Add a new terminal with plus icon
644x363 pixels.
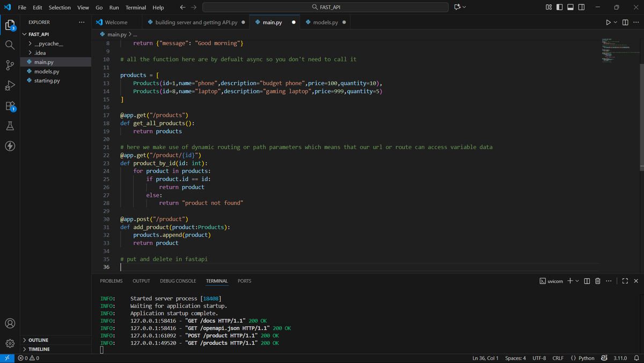[x=570, y=281]
